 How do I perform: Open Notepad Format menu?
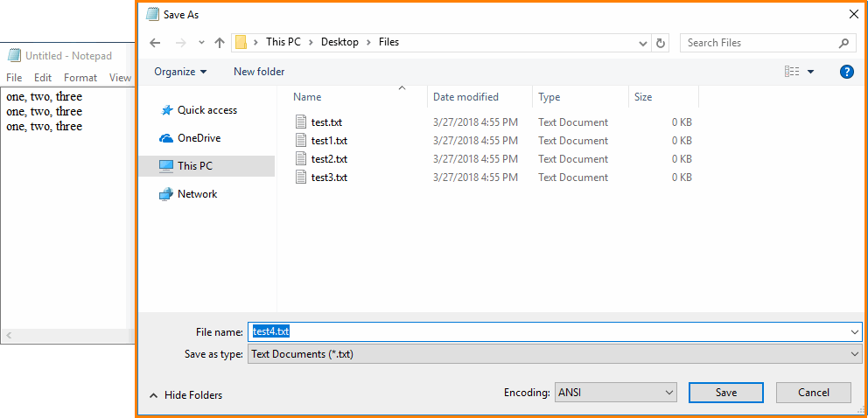pos(80,78)
